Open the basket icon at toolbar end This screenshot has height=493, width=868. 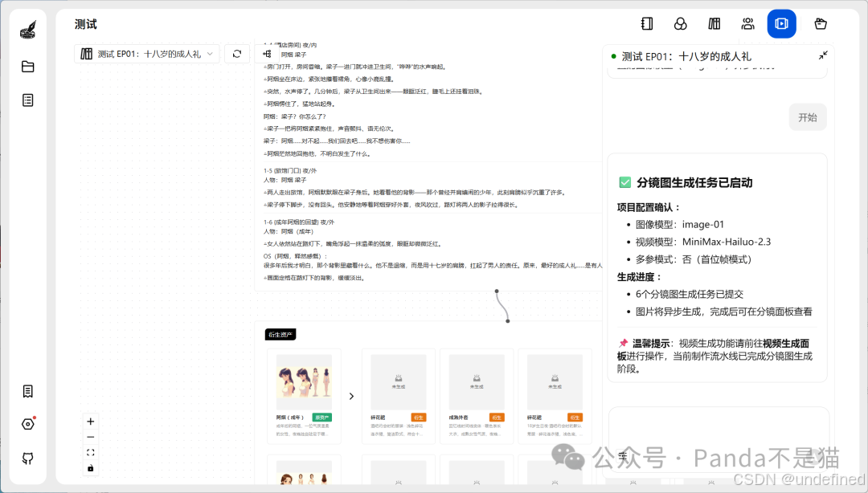tap(821, 24)
